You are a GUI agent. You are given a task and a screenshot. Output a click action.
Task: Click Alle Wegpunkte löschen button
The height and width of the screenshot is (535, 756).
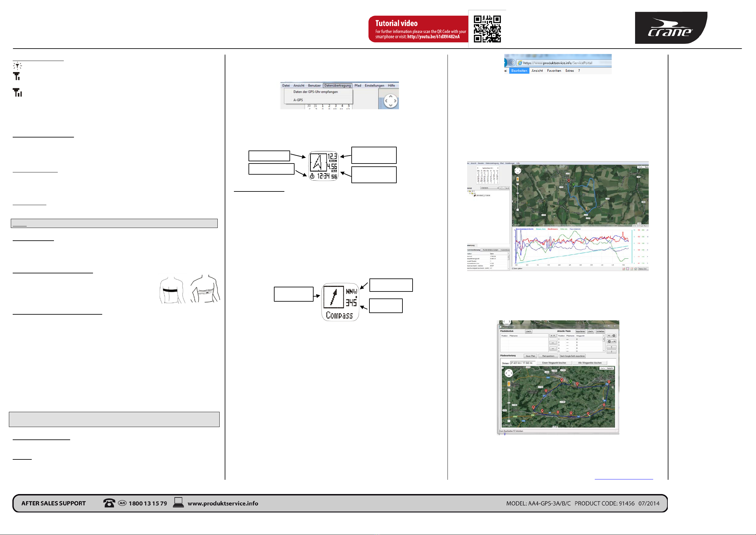click(590, 363)
